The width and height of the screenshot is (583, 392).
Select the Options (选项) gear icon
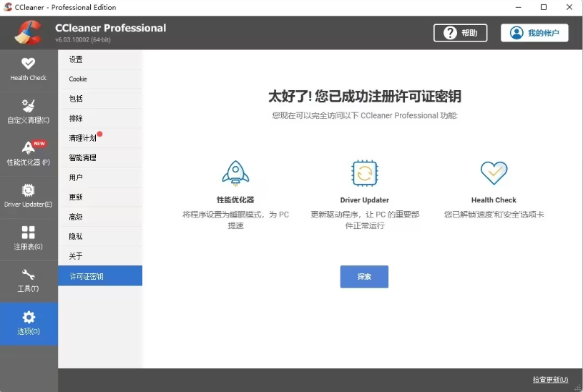click(x=29, y=317)
